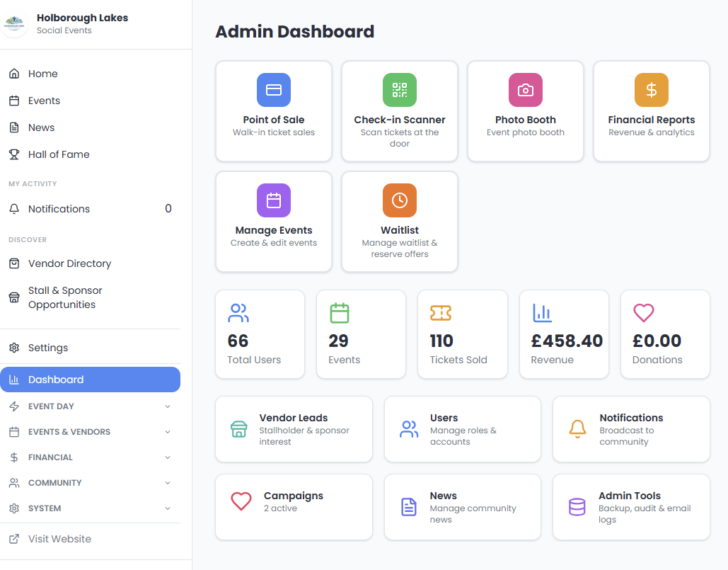Click the Tickets Sold ticket icon

coord(441,313)
